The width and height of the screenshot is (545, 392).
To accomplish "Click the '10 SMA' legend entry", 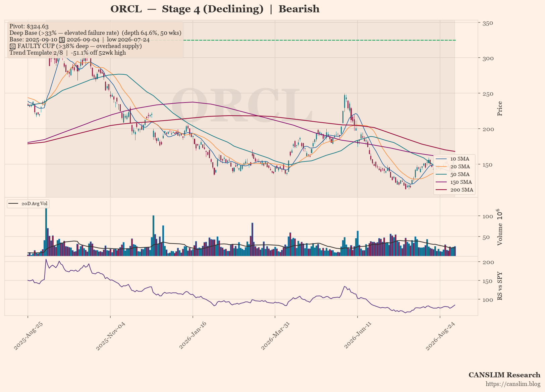I will [x=454, y=159].
